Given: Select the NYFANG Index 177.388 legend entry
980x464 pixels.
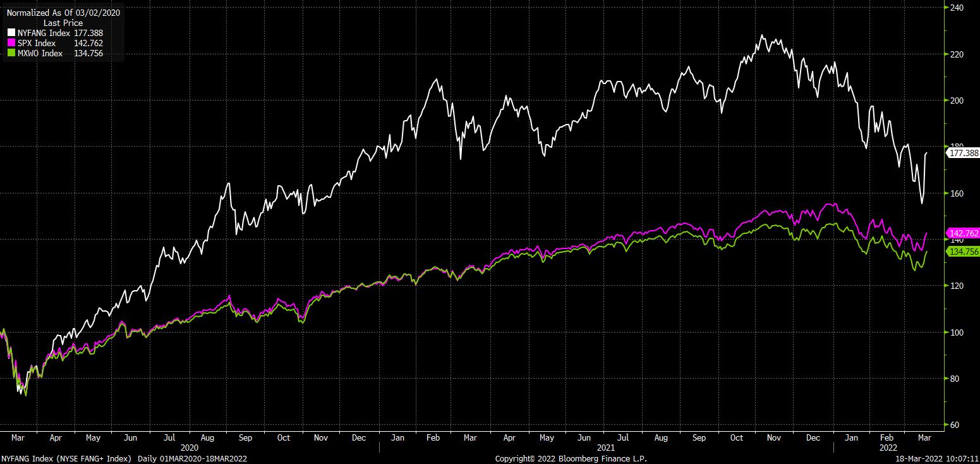Looking at the screenshot, I should [55, 33].
